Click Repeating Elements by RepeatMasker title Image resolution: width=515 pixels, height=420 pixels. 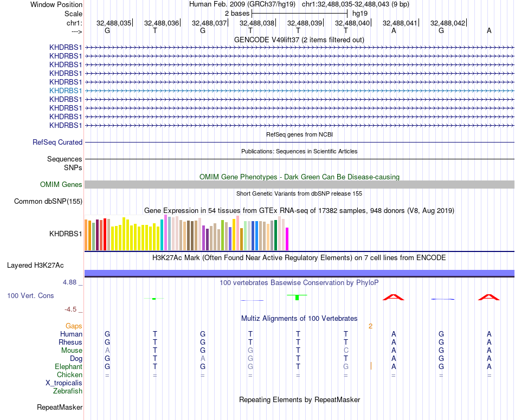299,399
